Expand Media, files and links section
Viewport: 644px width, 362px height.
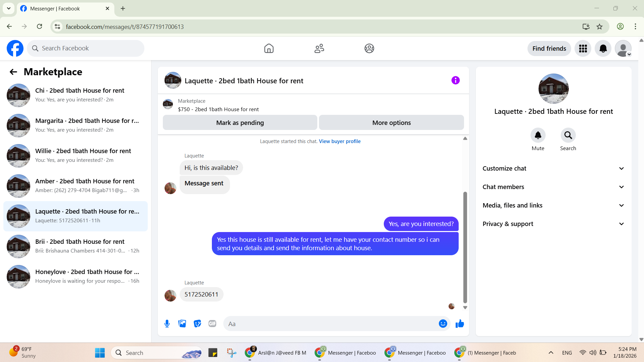[553, 206]
